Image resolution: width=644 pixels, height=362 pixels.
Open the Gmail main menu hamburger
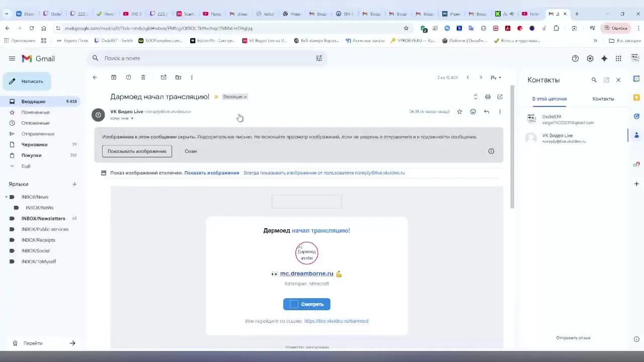pyautogui.click(x=12, y=58)
